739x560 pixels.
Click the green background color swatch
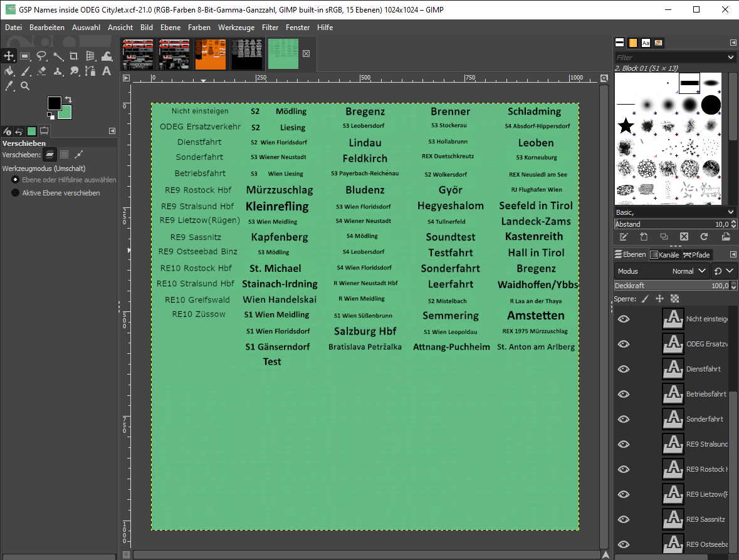pos(64,112)
